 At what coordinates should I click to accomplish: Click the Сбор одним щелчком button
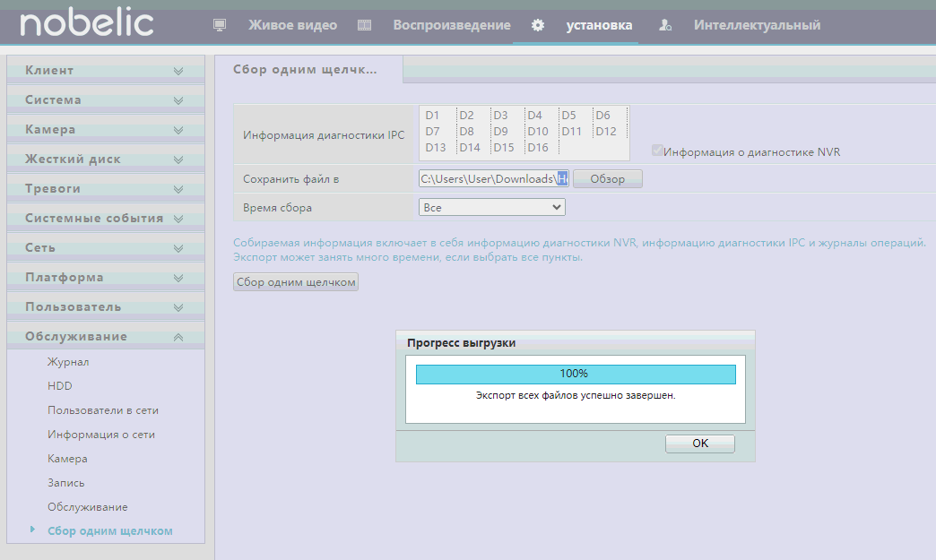click(296, 282)
